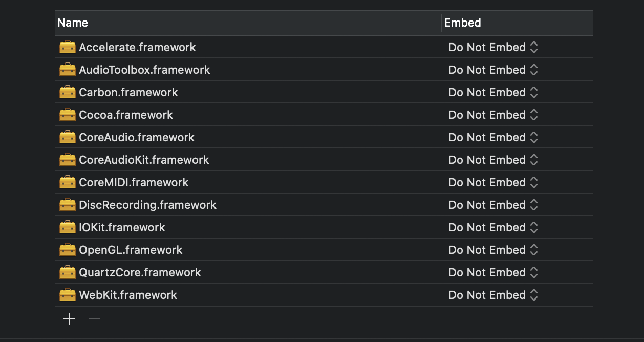Click the Accelerate.framework toolbox icon
The image size is (644, 342).
pos(68,47)
